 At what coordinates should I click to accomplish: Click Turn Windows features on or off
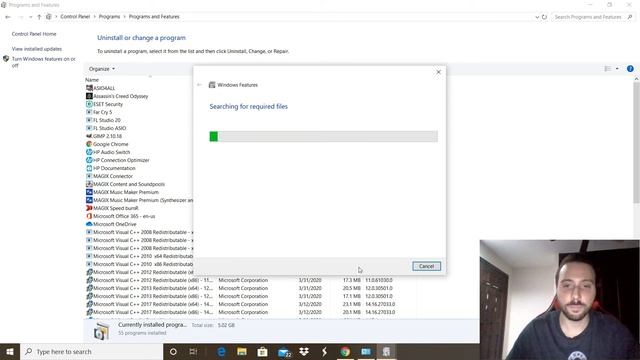pyautogui.click(x=43, y=62)
